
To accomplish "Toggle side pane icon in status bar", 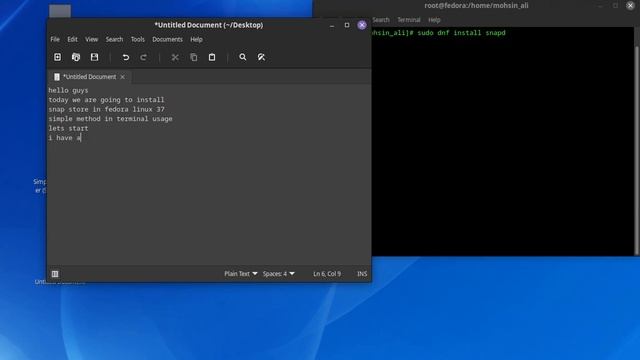I will [55, 274].
